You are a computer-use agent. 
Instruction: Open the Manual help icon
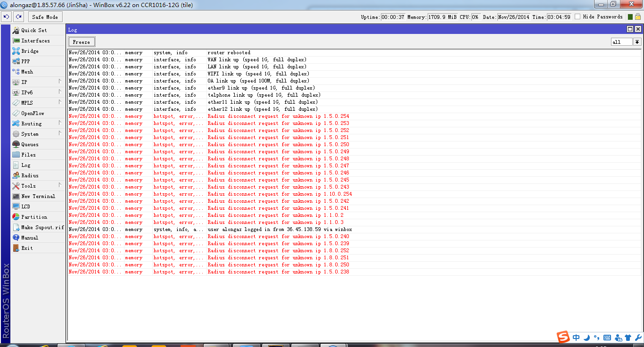(16, 238)
